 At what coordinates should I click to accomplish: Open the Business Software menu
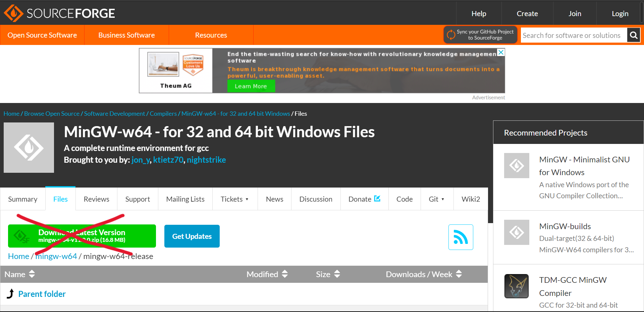coord(126,35)
